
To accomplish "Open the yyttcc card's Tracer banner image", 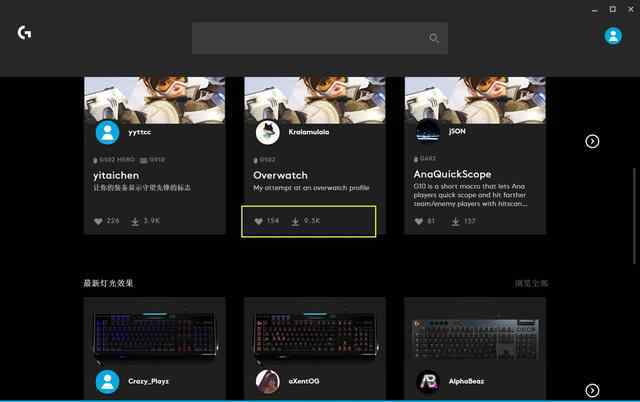I will point(154,100).
